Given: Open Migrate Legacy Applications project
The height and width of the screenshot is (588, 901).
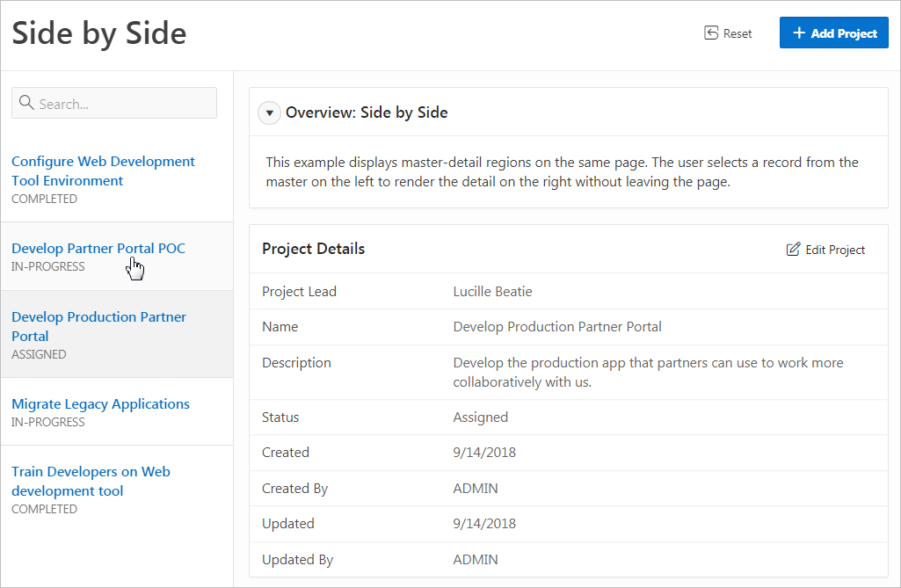Looking at the screenshot, I should click(100, 404).
